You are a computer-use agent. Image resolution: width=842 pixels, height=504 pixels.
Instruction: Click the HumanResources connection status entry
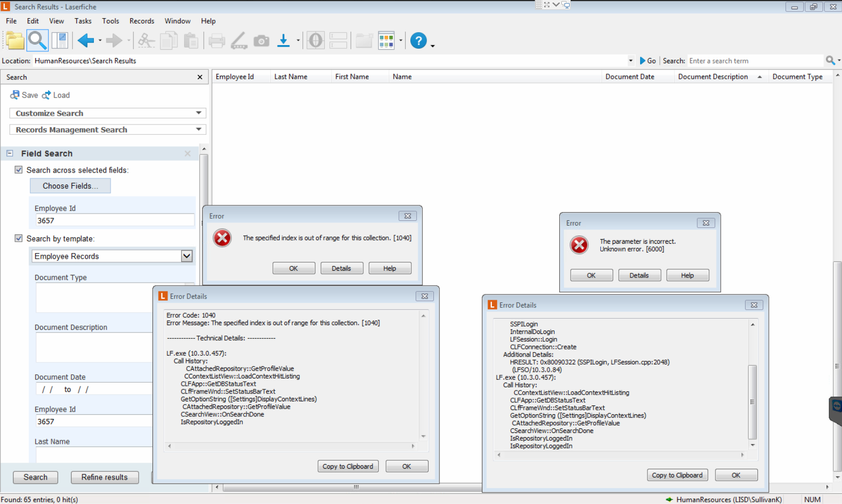click(724, 499)
